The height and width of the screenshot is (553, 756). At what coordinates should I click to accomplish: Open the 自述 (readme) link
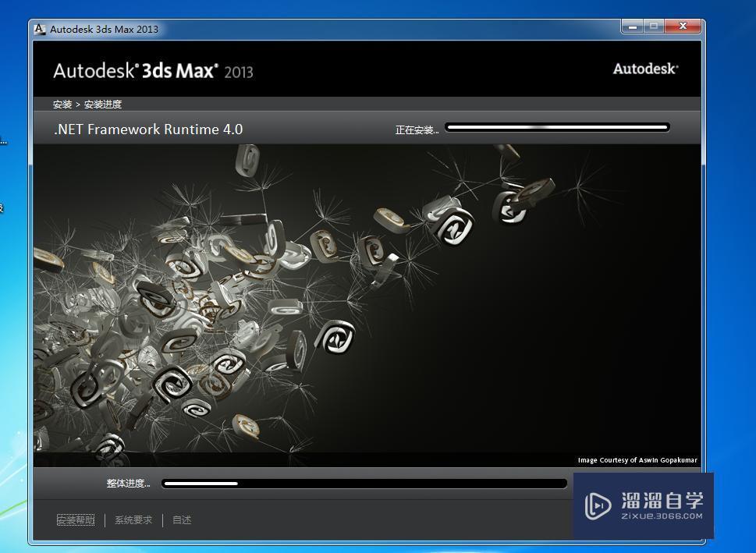click(x=181, y=519)
